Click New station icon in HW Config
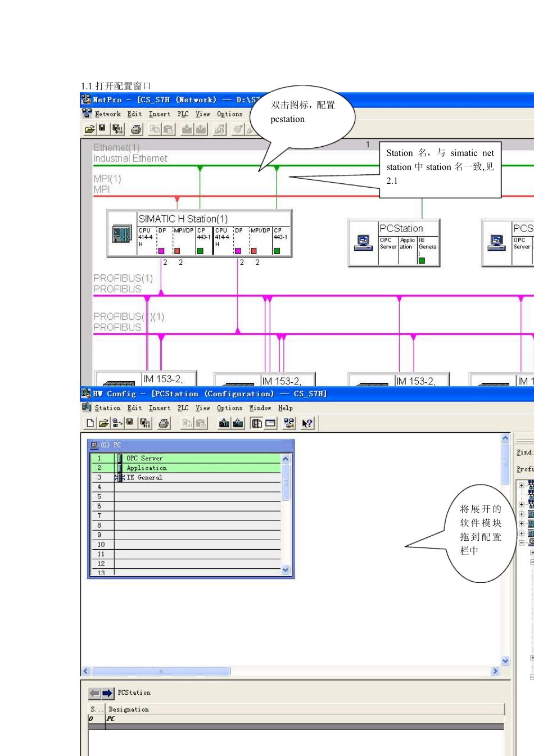Viewport: 534px width, 756px height. tap(90, 423)
